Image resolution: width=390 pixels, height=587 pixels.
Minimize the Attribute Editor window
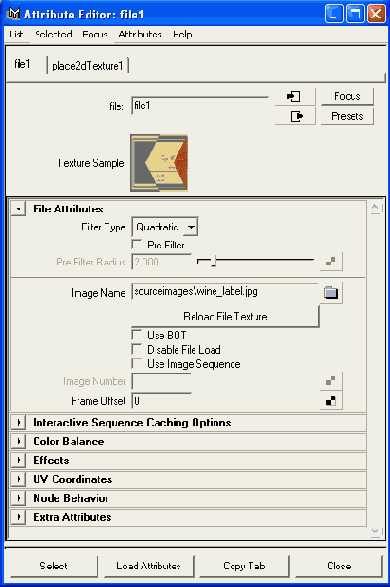[334, 14]
